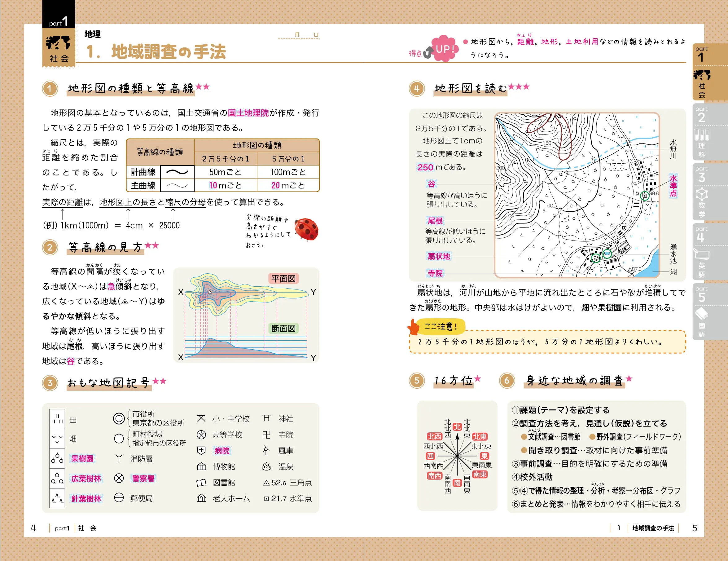
Task: Select the 田 rice field map symbol
Action: (x=57, y=419)
